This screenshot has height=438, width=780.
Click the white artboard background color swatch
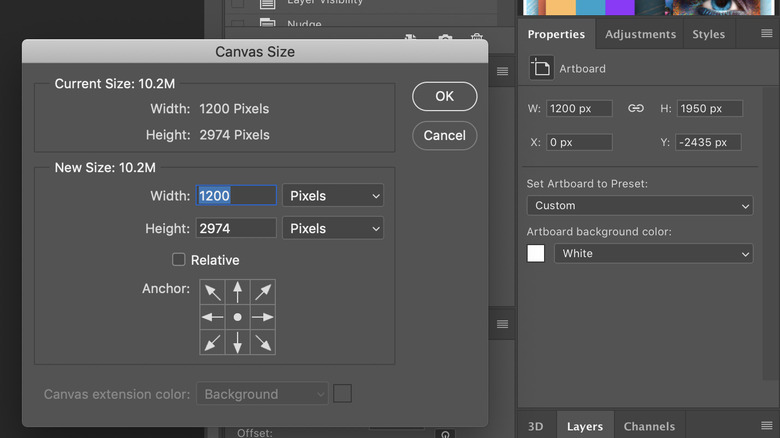pyautogui.click(x=536, y=254)
